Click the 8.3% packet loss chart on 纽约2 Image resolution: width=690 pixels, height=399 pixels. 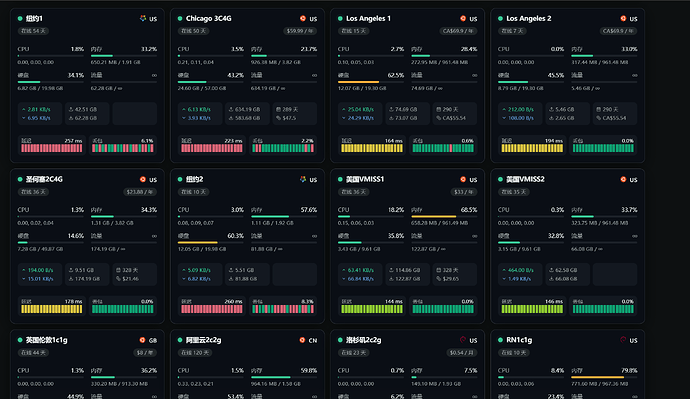pos(283,306)
